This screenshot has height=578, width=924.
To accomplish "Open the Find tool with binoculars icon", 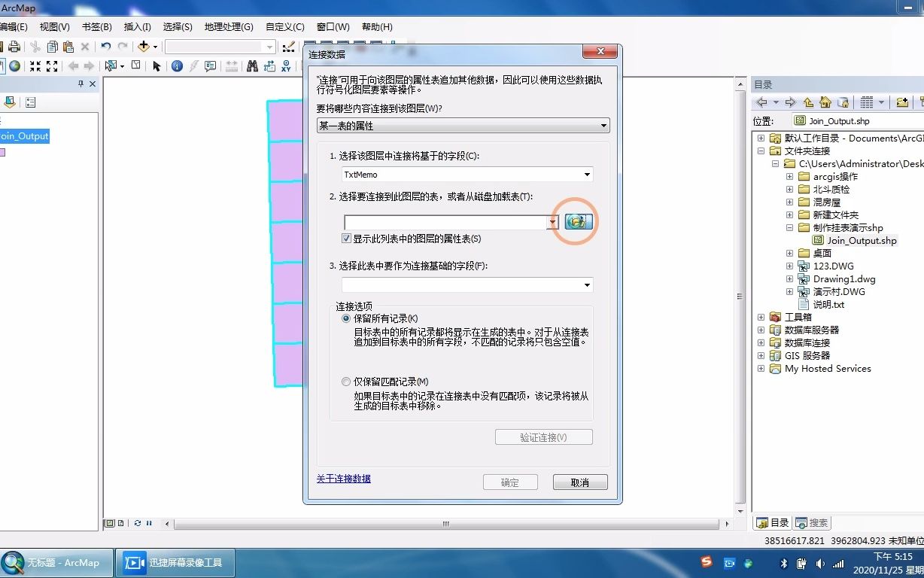I will coord(254,66).
